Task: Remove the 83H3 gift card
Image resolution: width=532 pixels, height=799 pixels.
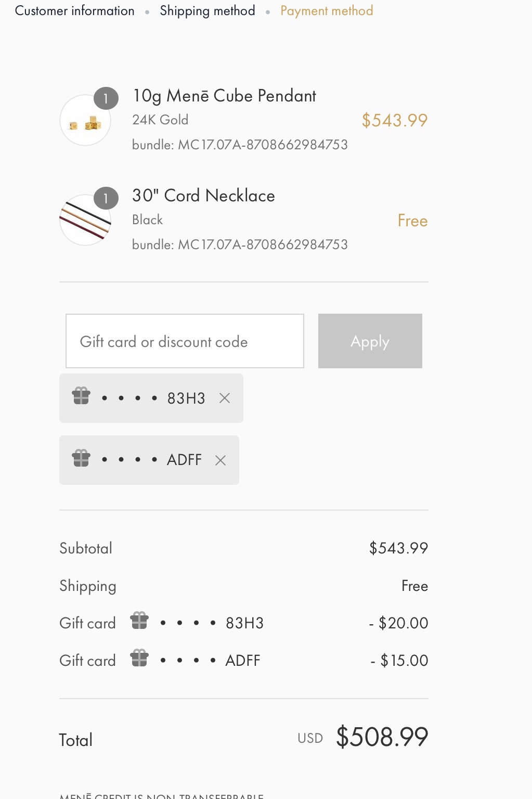Action: pos(225,398)
